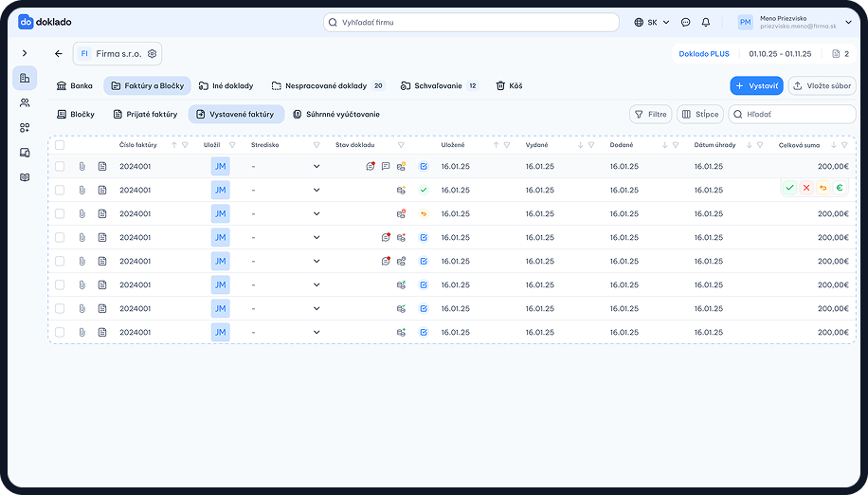This screenshot has height=495, width=868.
Task: Open Firma s.r.o. settings gear
Action: click(x=152, y=54)
